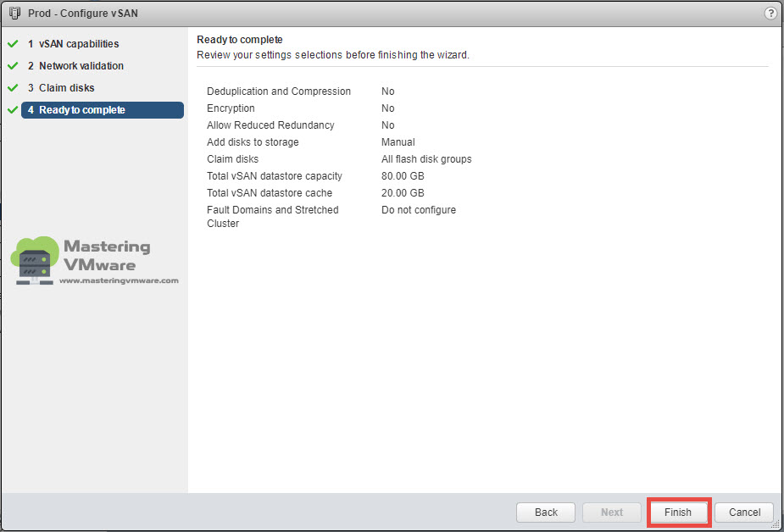Select the Deduplication and Compression label
Image resolution: width=784 pixels, height=532 pixels.
(x=279, y=91)
